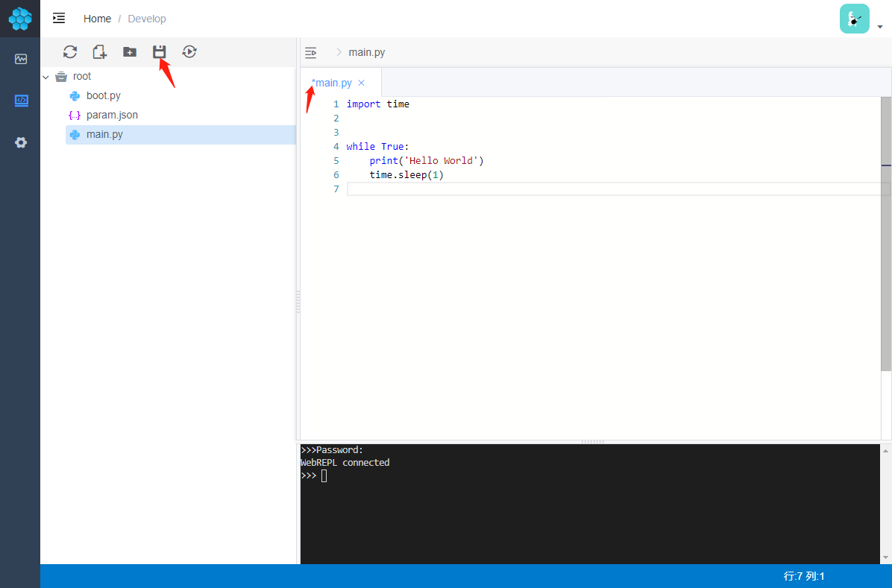Refresh the file tree

pyautogui.click(x=70, y=51)
